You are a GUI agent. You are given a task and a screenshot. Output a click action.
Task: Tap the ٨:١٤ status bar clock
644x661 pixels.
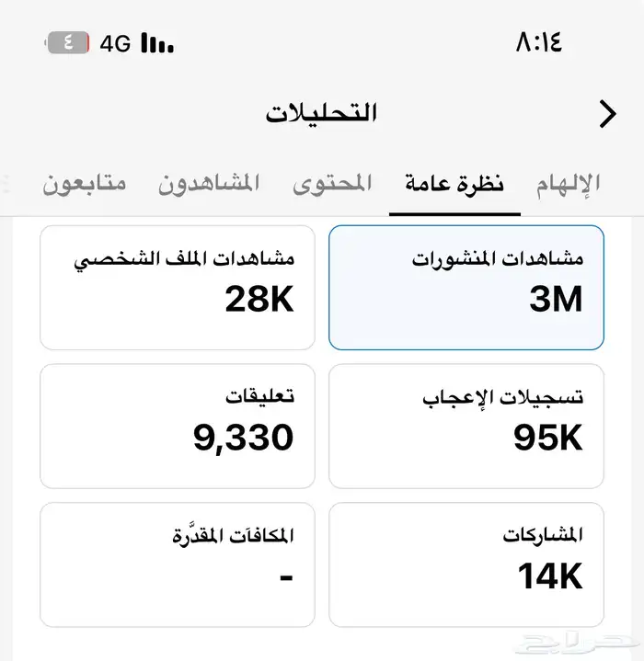pyautogui.click(x=539, y=42)
